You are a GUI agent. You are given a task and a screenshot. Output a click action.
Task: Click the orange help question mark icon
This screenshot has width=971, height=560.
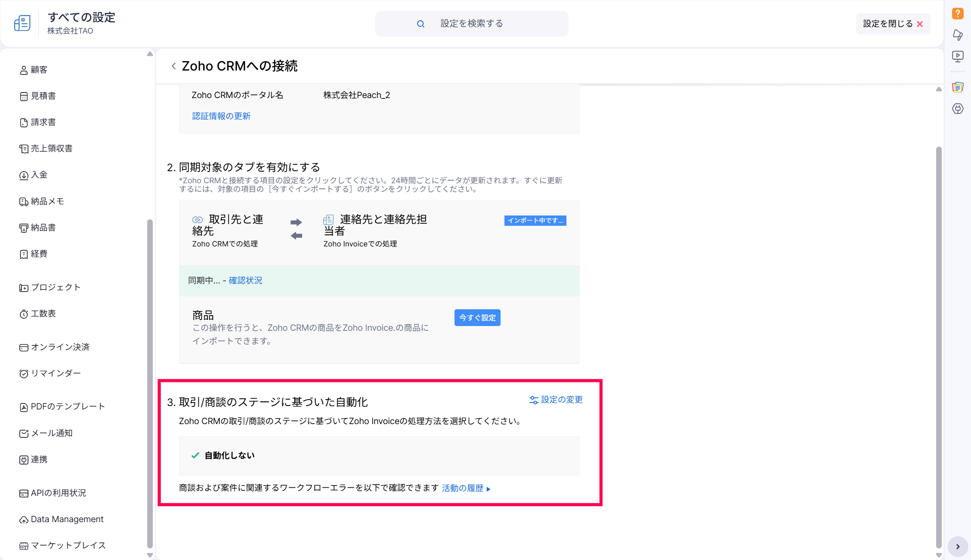pos(957,13)
